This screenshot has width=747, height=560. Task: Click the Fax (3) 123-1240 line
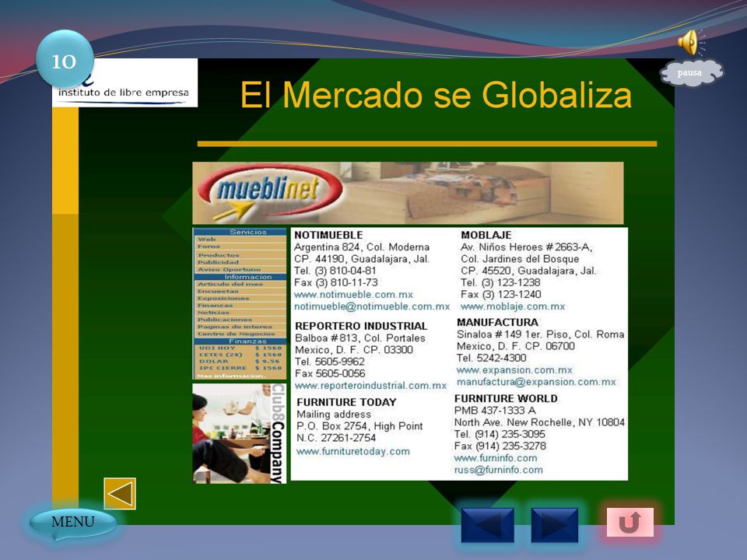[x=500, y=295]
